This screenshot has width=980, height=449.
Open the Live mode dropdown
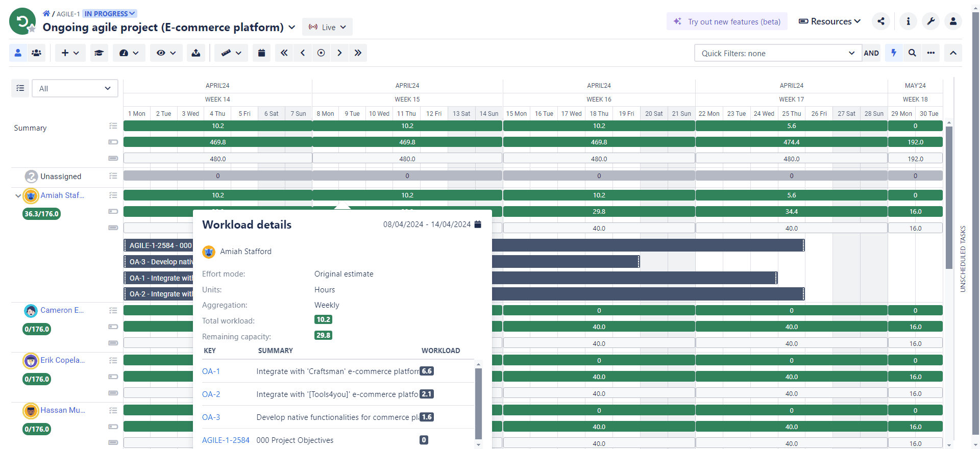327,27
